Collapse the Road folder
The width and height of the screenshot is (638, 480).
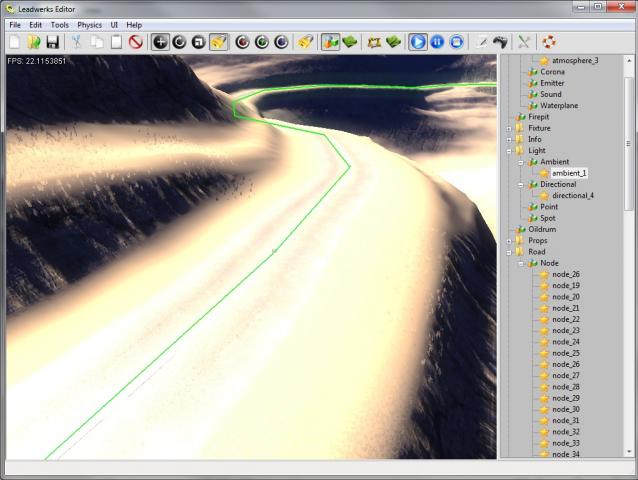point(509,252)
